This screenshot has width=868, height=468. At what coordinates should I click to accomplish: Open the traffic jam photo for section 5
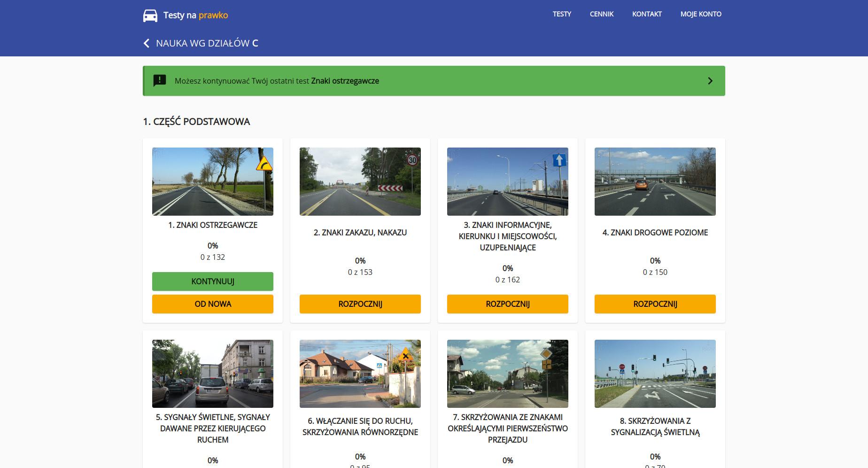click(213, 374)
